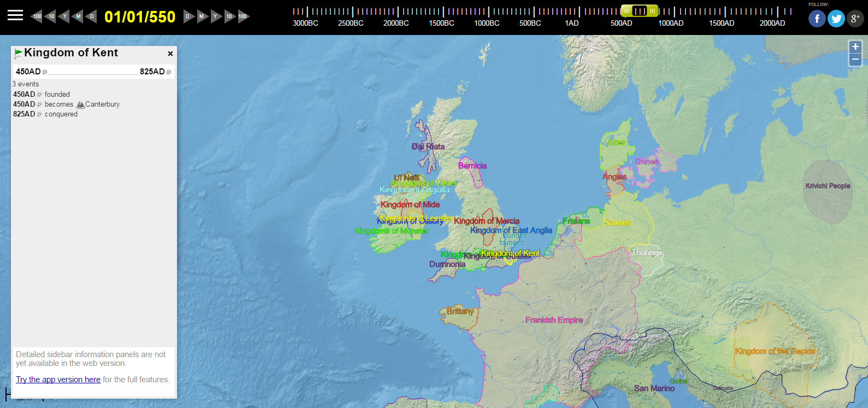Open the Canterbury capital link

(x=102, y=104)
